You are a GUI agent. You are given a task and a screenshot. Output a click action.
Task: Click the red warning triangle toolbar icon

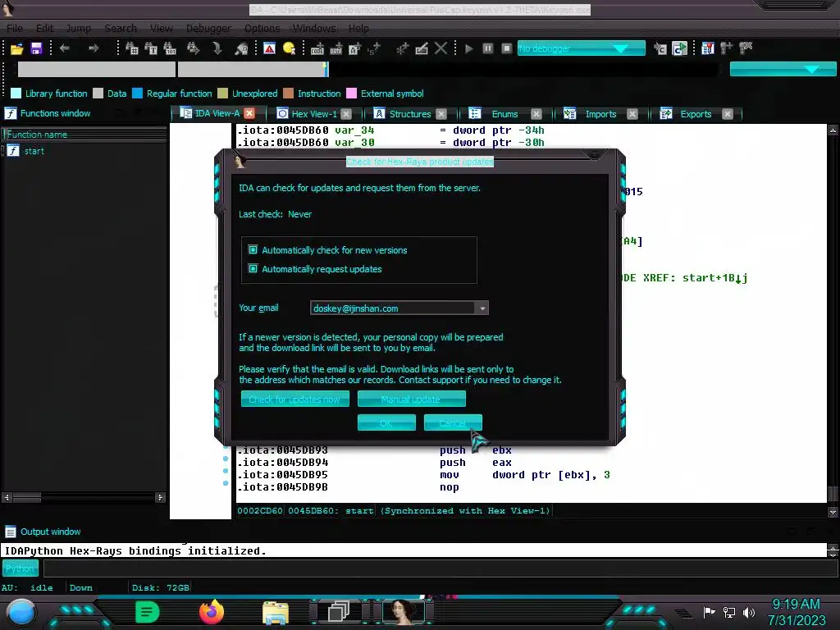pyautogui.click(x=269, y=48)
